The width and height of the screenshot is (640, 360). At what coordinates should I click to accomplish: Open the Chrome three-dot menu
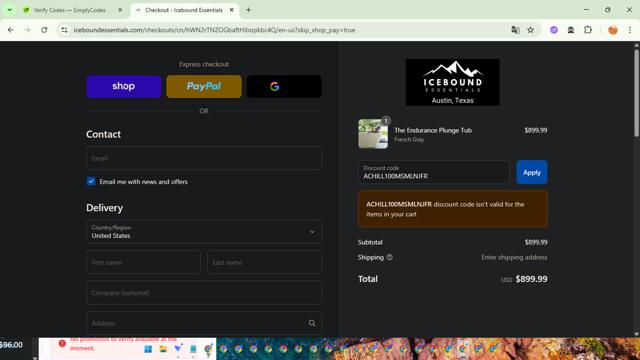630,30
